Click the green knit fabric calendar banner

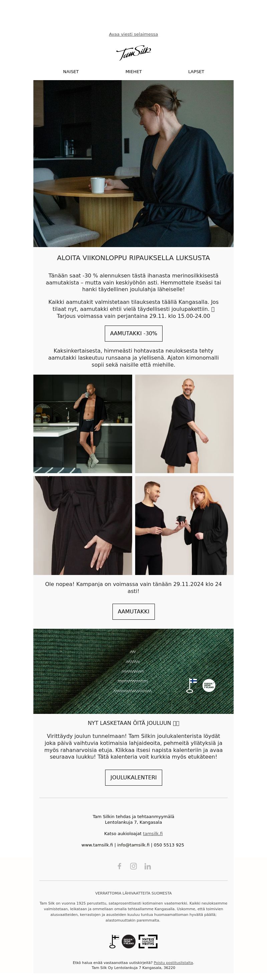point(133,671)
